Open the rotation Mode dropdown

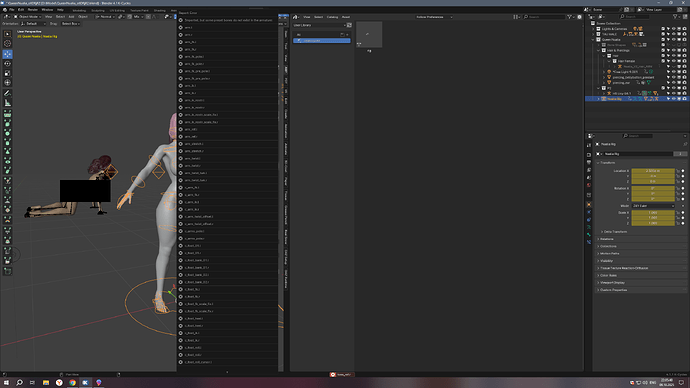pos(653,206)
